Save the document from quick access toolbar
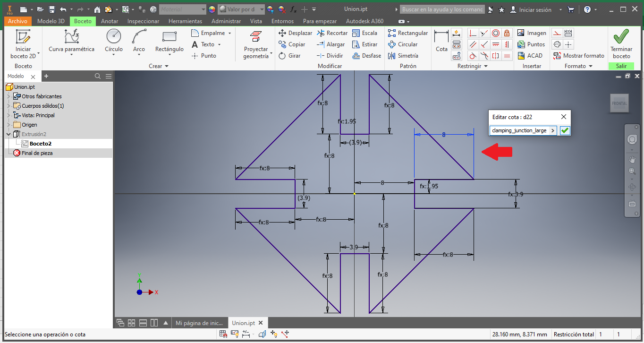The image size is (644, 343). click(x=52, y=9)
